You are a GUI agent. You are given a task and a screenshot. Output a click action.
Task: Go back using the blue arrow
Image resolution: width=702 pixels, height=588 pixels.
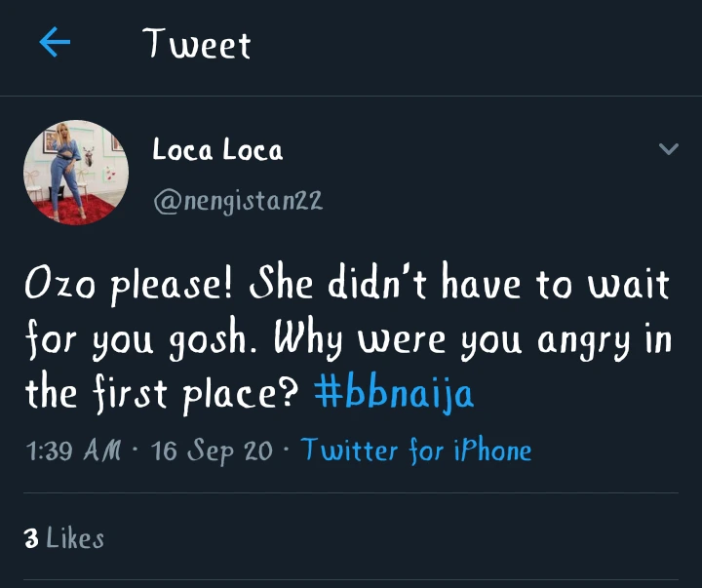tap(55, 42)
